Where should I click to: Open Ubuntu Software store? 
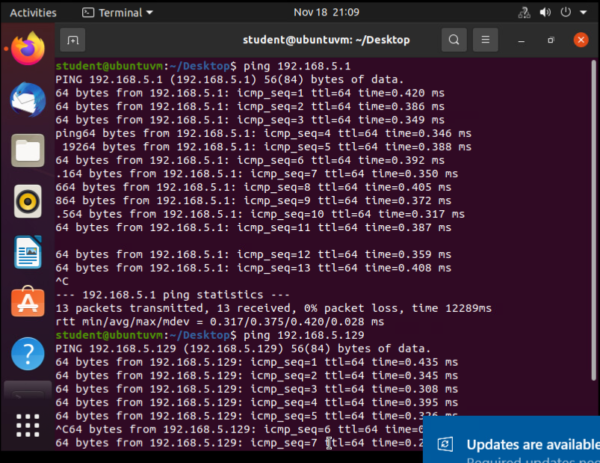point(27,304)
